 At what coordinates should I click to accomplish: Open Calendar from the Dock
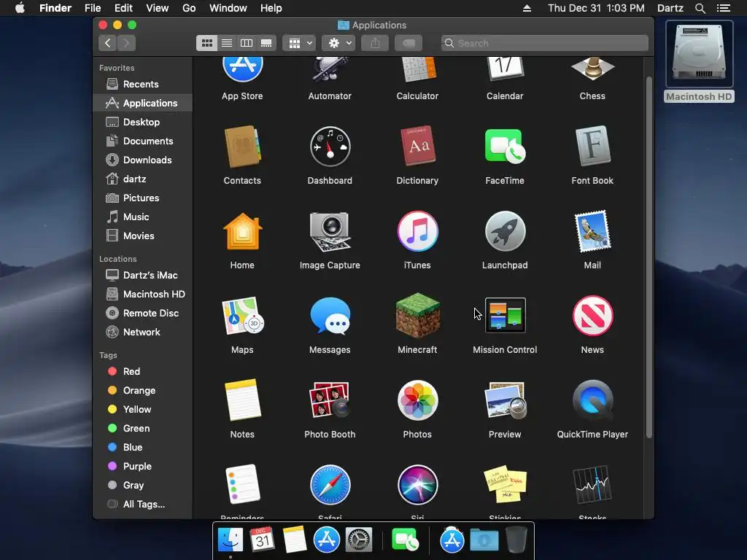tap(262, 540)
